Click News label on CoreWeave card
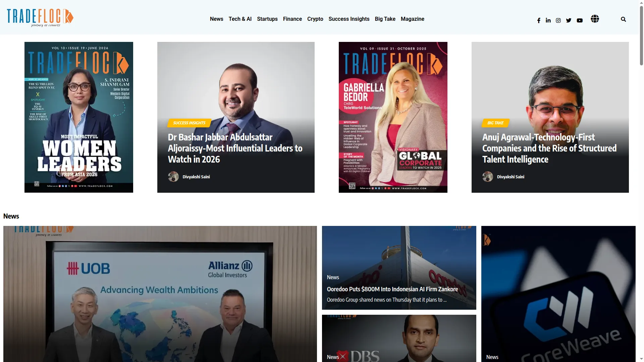The image size is (644, 362). pyautogui.click(x=492, y=357)
